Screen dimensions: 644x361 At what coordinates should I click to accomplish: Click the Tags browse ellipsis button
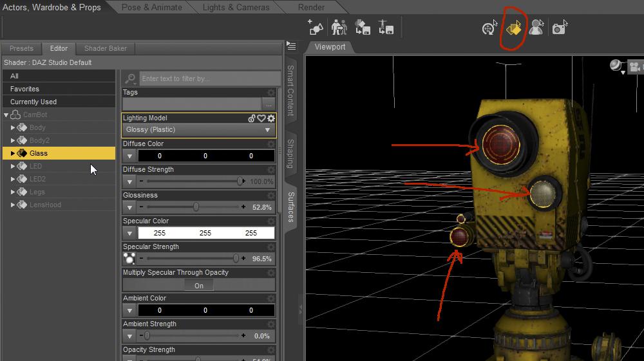click(269, 105)
